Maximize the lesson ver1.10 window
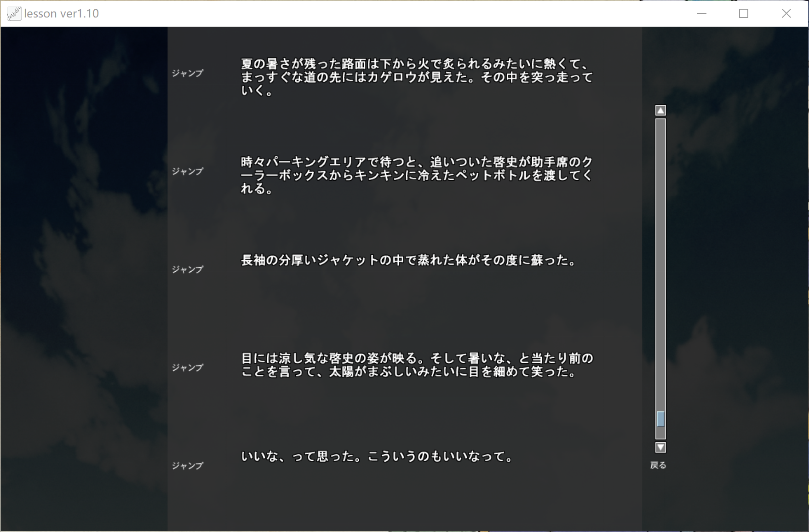 pos(744,13)
